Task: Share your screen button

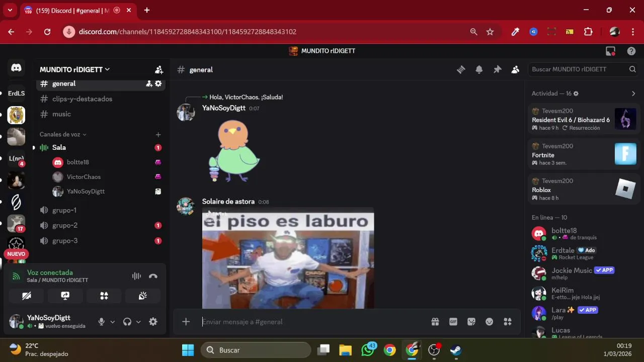Action: pyautogui.click(x=65, y=296)
